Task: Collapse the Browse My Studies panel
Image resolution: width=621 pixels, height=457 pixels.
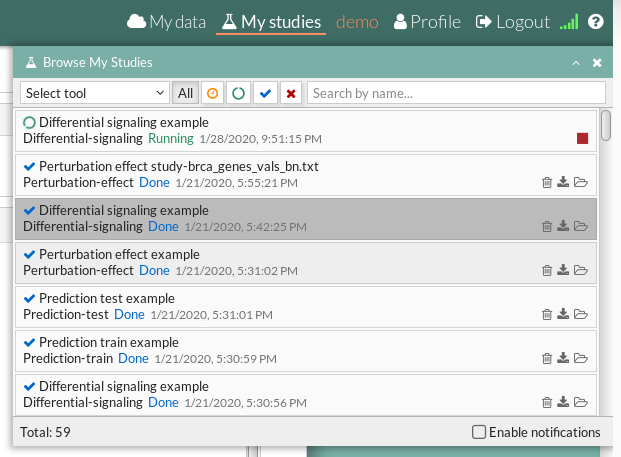Action: [576, 63]
